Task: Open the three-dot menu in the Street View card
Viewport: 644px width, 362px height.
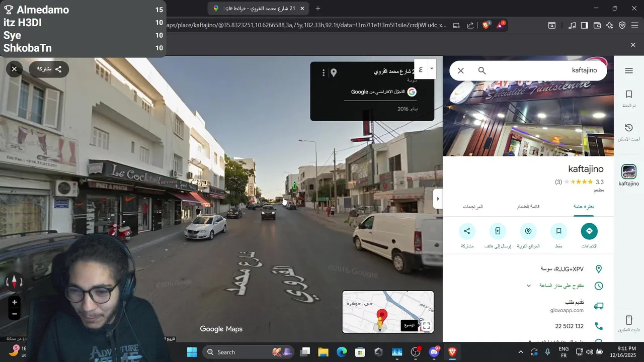Action: point(324,73)
